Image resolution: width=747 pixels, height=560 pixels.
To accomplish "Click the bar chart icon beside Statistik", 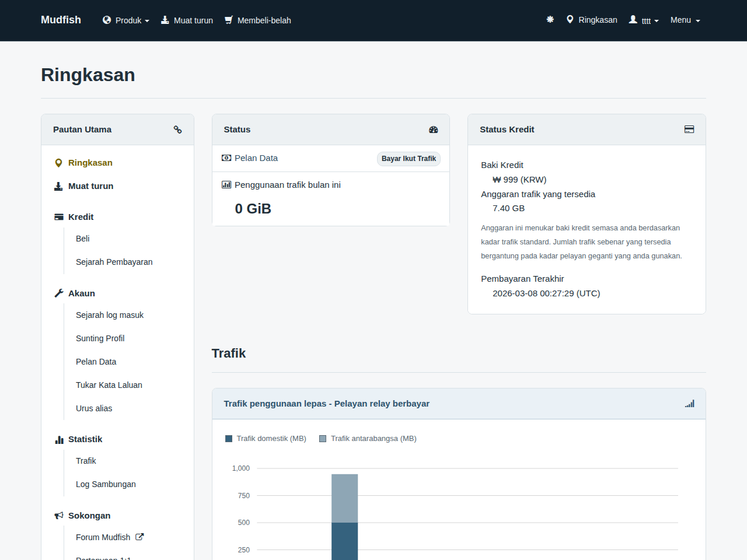I will 59,439.
